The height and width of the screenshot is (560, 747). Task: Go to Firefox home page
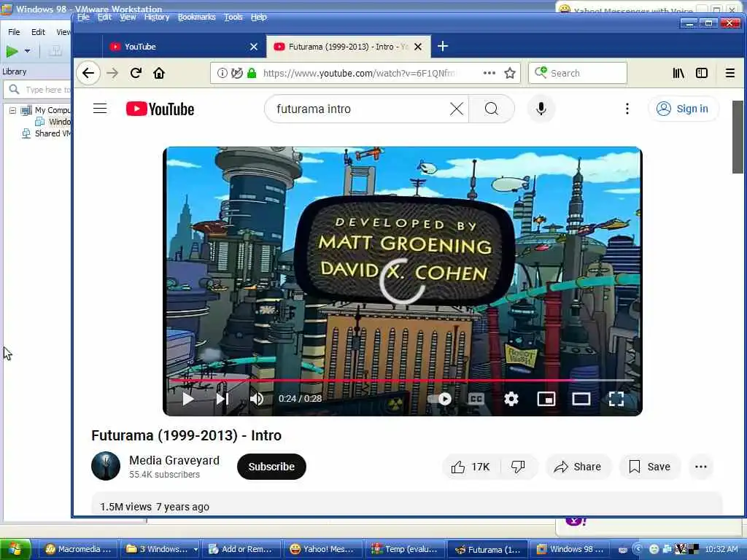click(x=159, y=73)
